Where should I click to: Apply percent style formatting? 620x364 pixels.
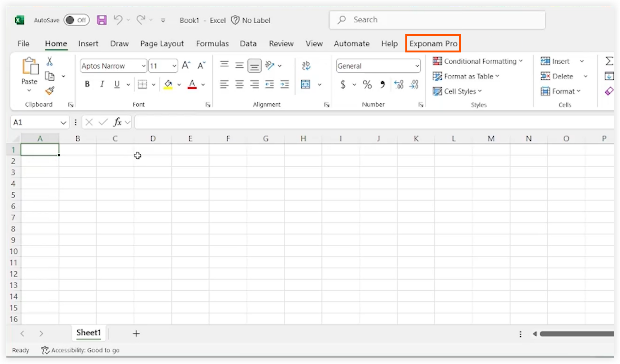[367, 84]
